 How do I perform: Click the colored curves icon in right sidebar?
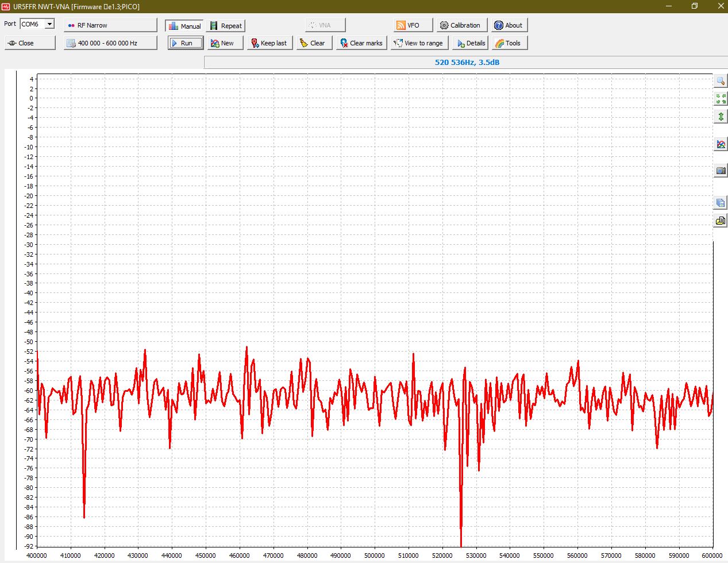(x=721, y=144)
